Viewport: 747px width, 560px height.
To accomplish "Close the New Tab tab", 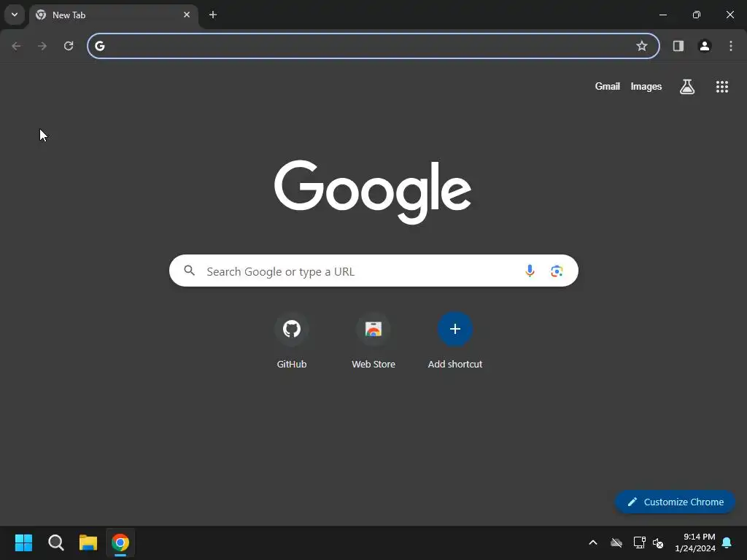I will (x=187, y=15).
